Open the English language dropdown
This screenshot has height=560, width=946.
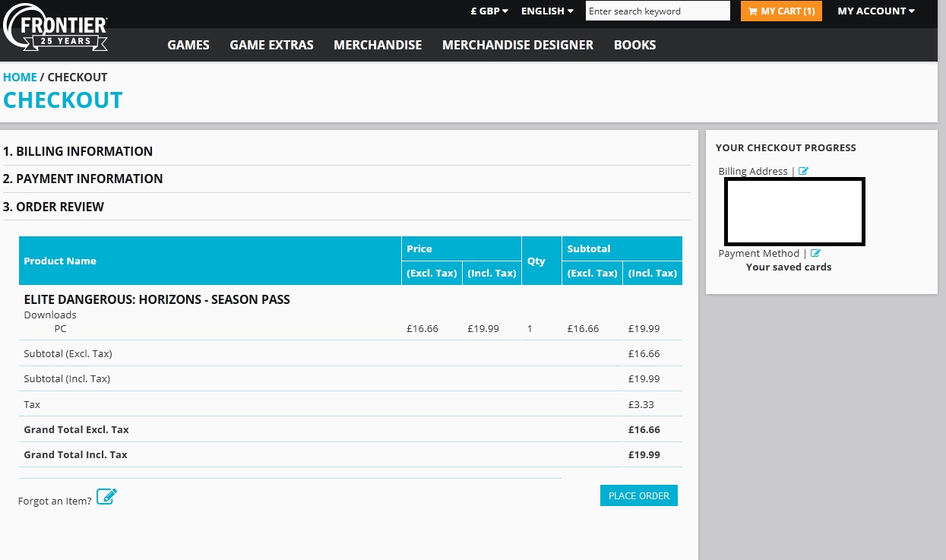(547, 11)
